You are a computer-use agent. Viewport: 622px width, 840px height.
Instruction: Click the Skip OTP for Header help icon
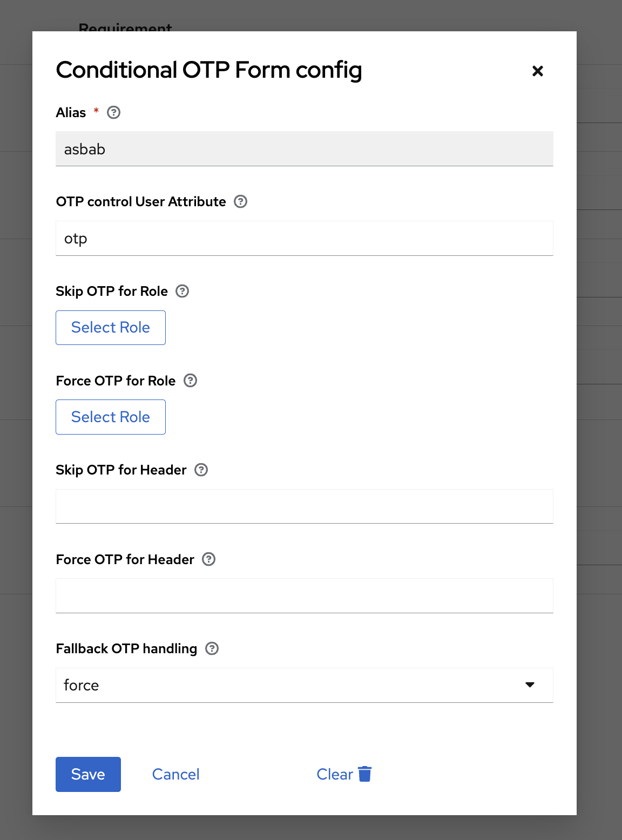tap(200, 470)
